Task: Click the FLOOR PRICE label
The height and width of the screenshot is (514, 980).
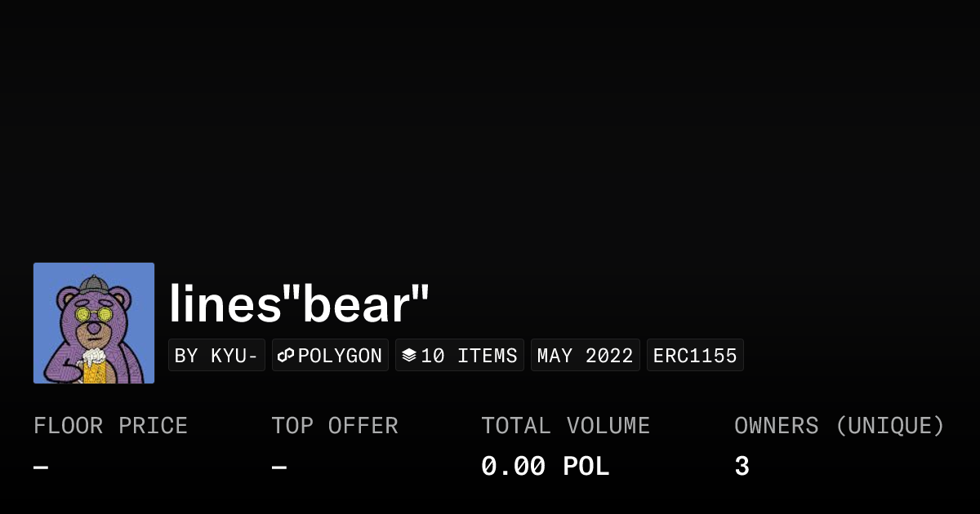Action: click(x=110, y=426)
